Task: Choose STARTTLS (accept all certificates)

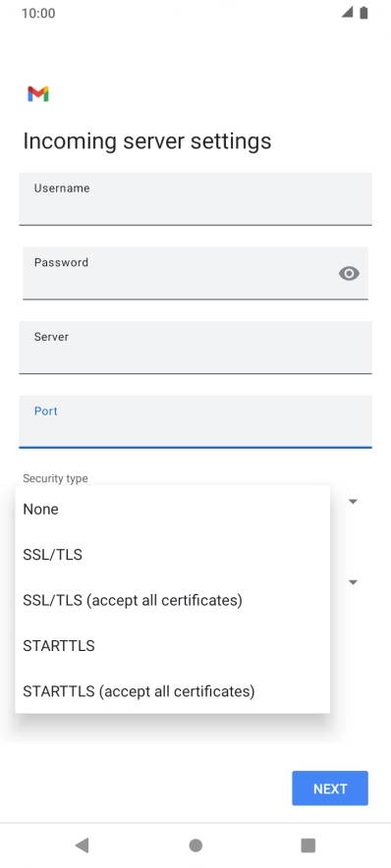Action: [x=173, y=691]
